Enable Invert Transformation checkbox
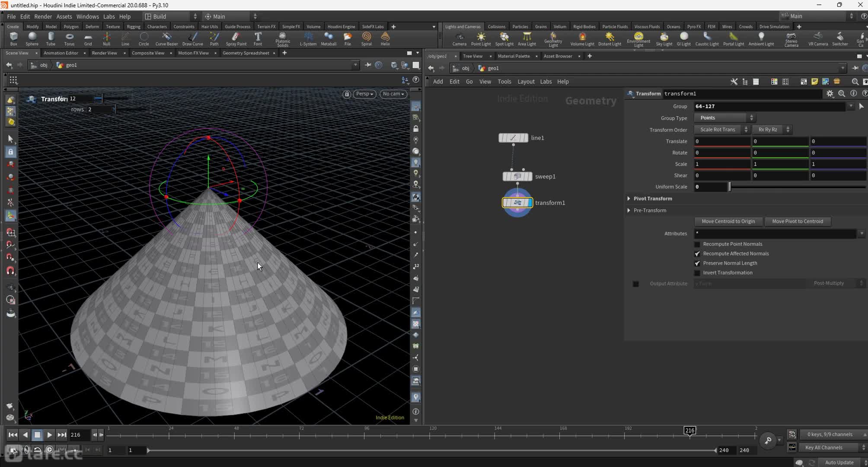 coord(697,273)
